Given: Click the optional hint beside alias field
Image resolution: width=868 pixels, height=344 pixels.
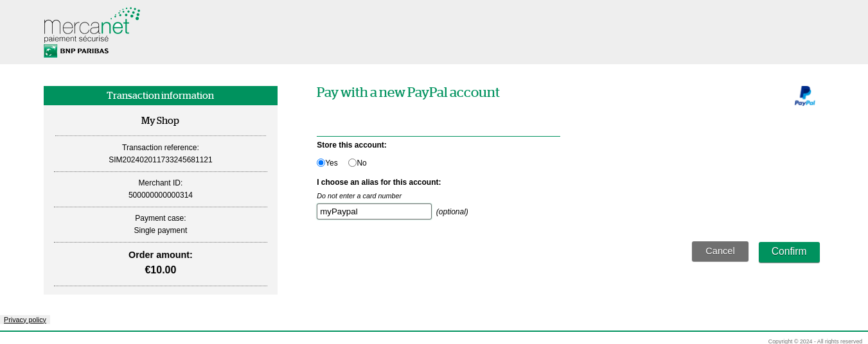Looking at the screenshot, I should pyautogui.click(x=452, y=212).
